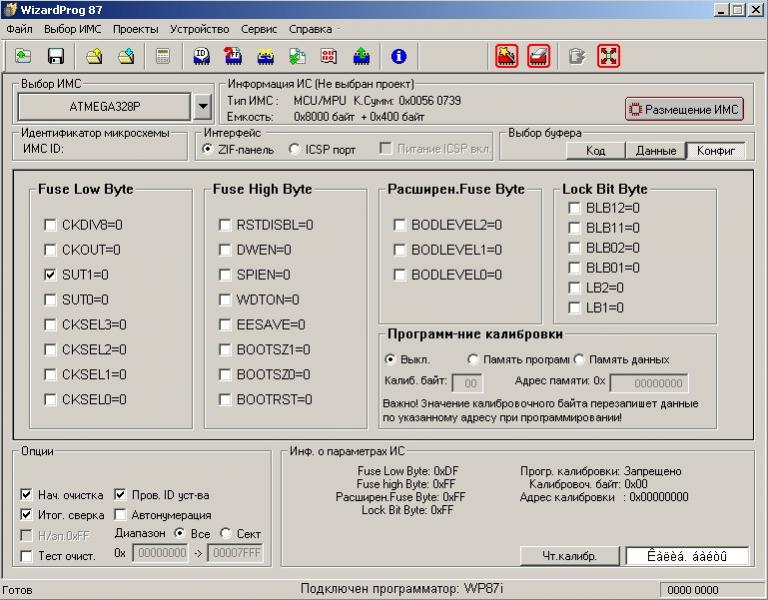Click the Чт.калибр. button
The height and width of the screenshot is (600, 768).
(569, 556)
